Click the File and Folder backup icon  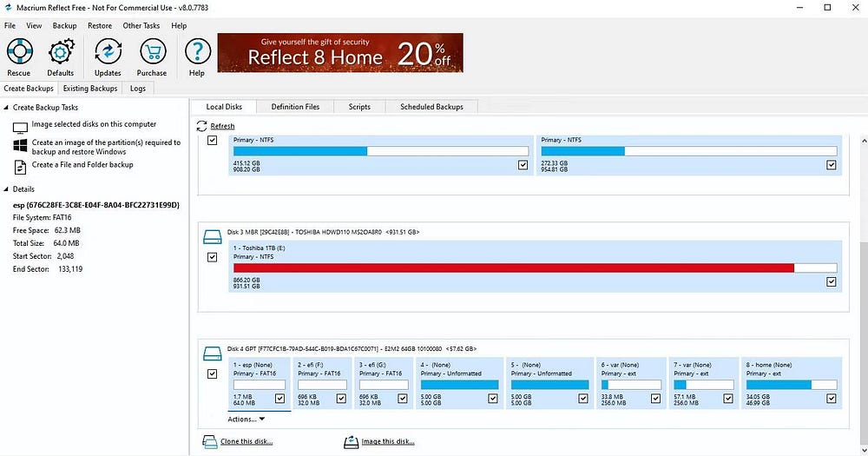(x=20, y=167)
